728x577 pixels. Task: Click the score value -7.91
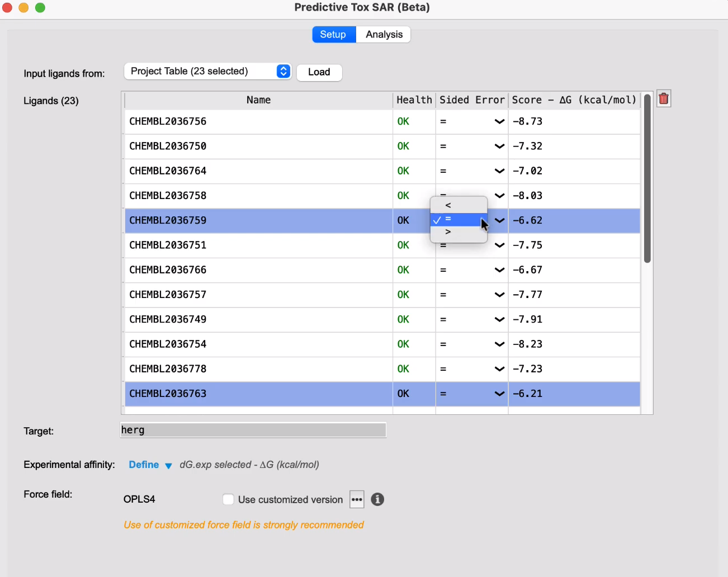click(x=527, y=319)
